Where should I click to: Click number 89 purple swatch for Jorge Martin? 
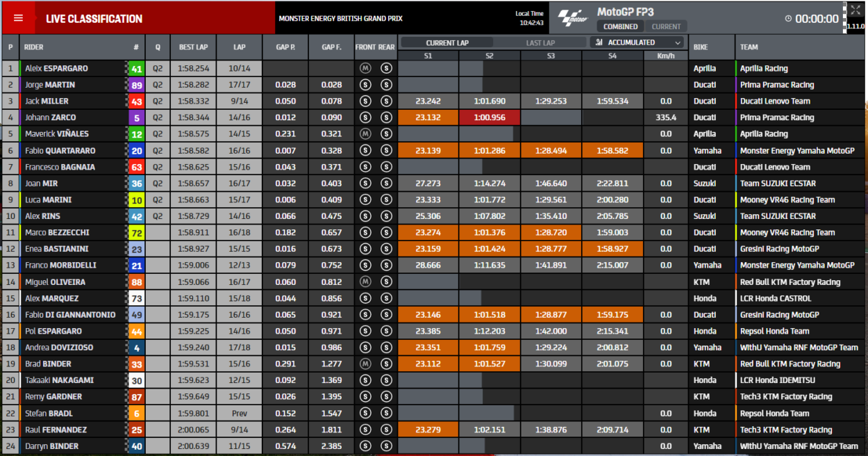point(136,85)
